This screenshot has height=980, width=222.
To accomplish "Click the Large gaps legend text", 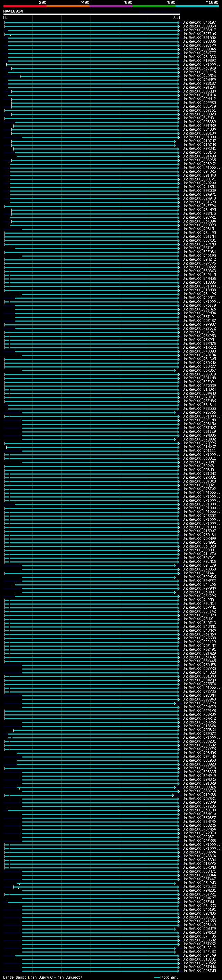I will [x=43, y=977].
